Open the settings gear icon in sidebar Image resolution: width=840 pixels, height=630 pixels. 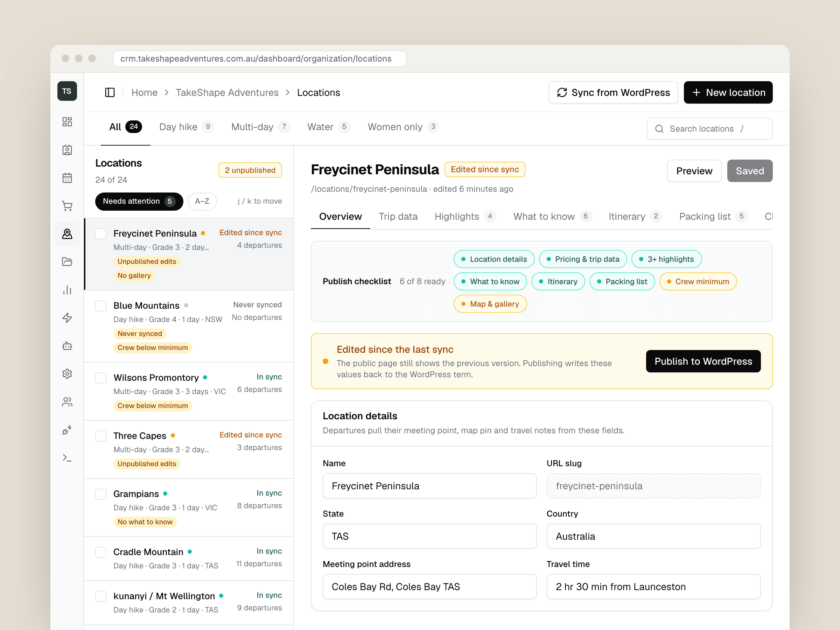[67, 374]
